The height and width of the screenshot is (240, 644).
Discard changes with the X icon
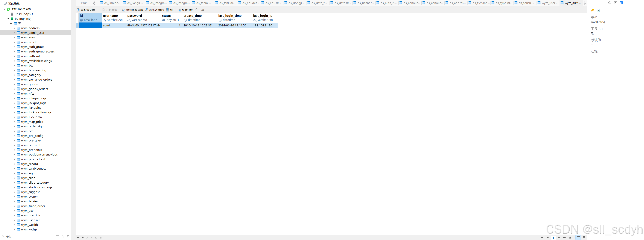(x=92, y=238)
